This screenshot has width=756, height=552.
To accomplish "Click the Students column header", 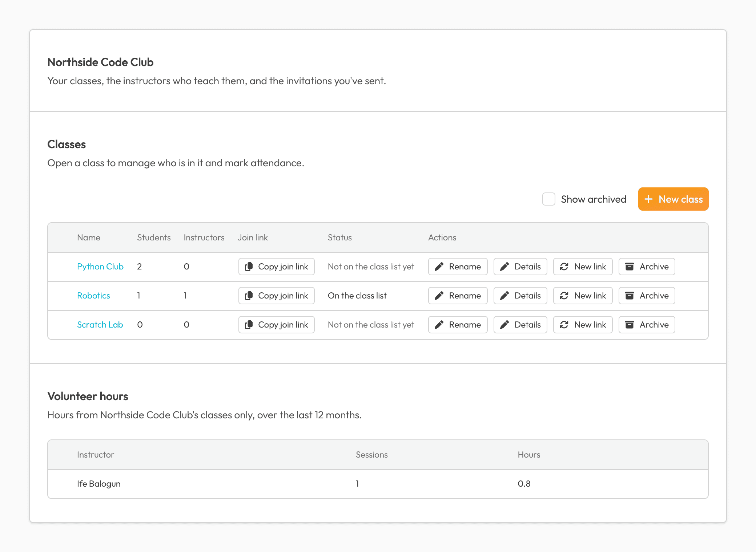I will click(154, 238).
